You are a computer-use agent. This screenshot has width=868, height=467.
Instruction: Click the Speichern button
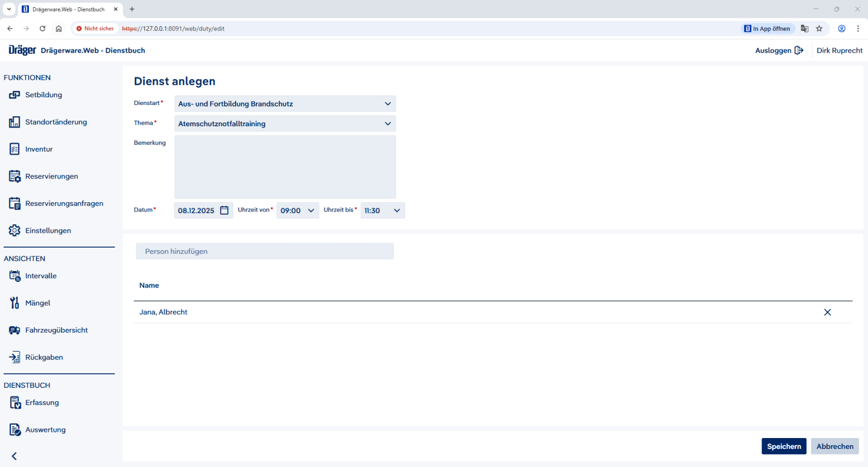(783, 446)
